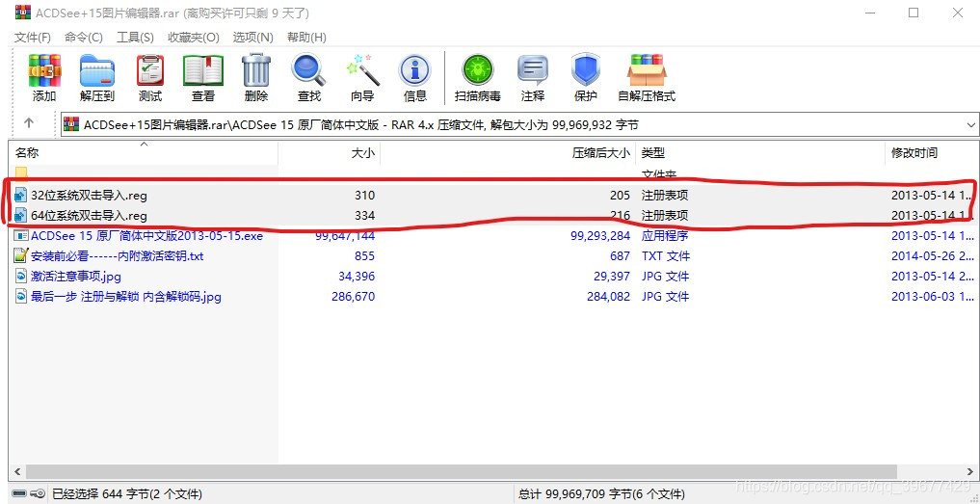980x504 pixels.
Task: Click the scroll right arrow
Action: pyautogui.click(x=970, y=471)
